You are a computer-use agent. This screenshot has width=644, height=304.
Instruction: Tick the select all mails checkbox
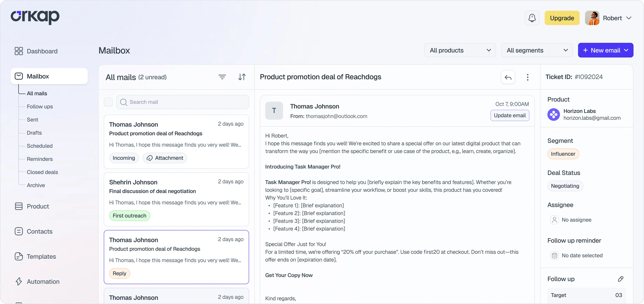click(x=108, y=102)
